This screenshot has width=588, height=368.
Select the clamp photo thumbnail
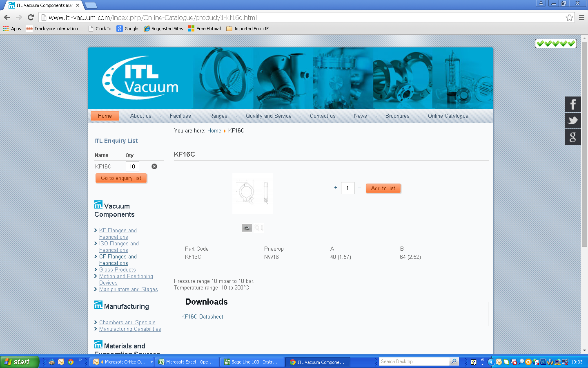pyautogui.click(x=247, y=228)
